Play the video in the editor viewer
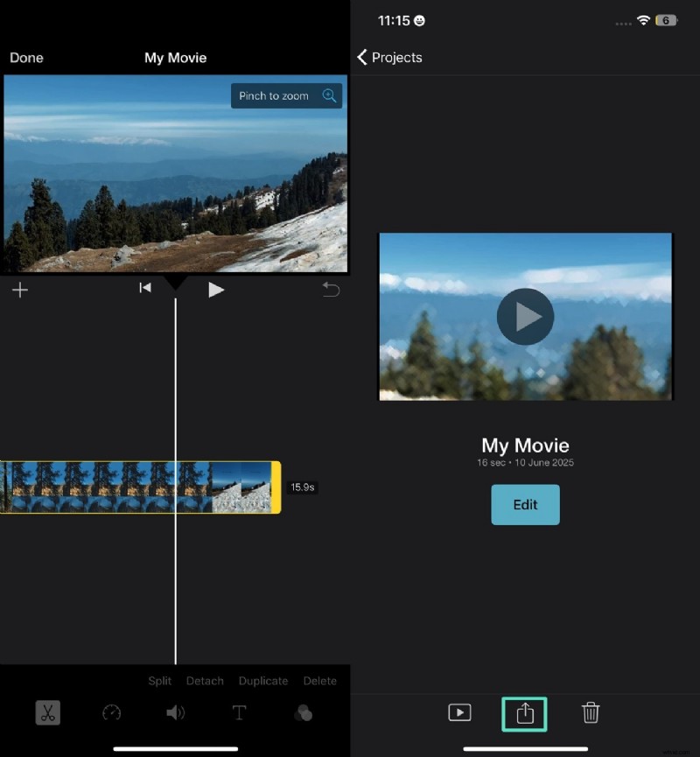This screenshot has width=700, height=757. point(215,290)
